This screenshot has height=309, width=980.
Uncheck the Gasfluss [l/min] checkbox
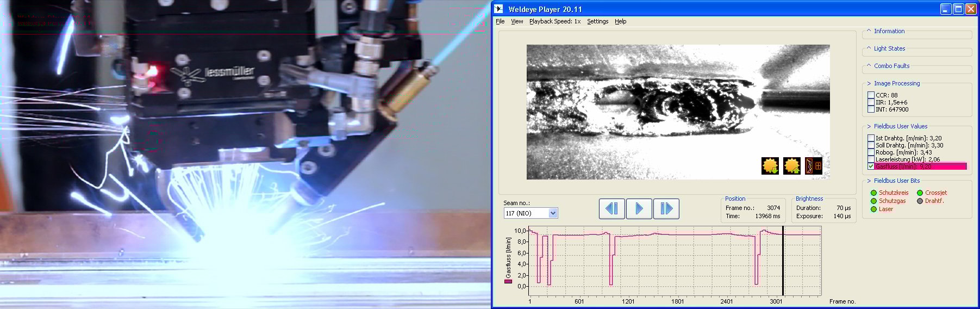click(871, 166)
